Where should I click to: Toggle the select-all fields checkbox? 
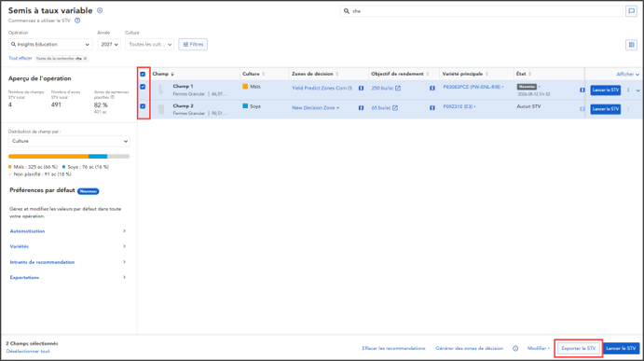tap(143, 75)
